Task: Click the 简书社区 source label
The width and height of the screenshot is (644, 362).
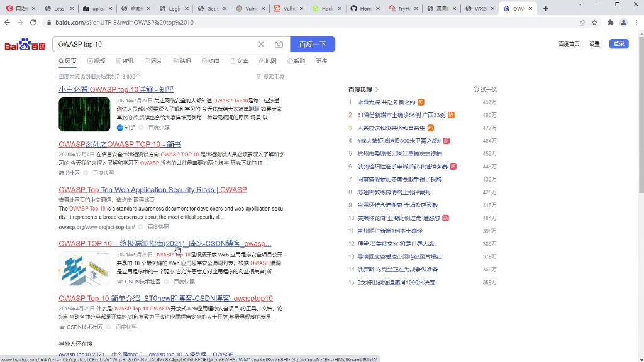Action: [69, 173]
